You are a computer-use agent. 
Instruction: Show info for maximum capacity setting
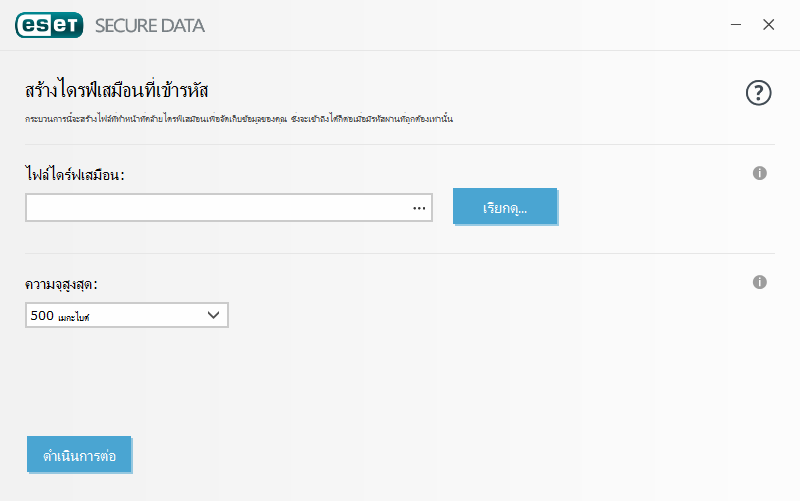point(759,282)
